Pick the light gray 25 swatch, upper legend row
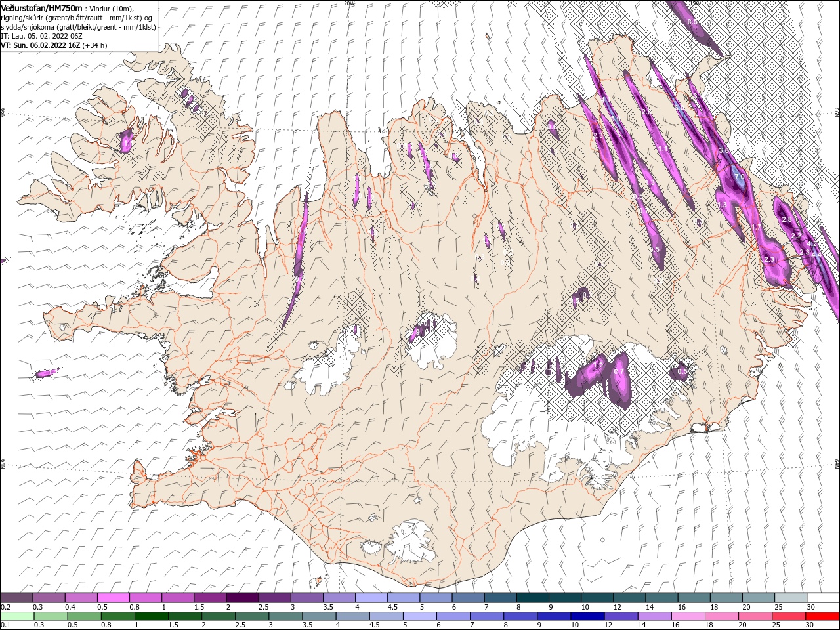840x630 pixels. coord(791,598)
